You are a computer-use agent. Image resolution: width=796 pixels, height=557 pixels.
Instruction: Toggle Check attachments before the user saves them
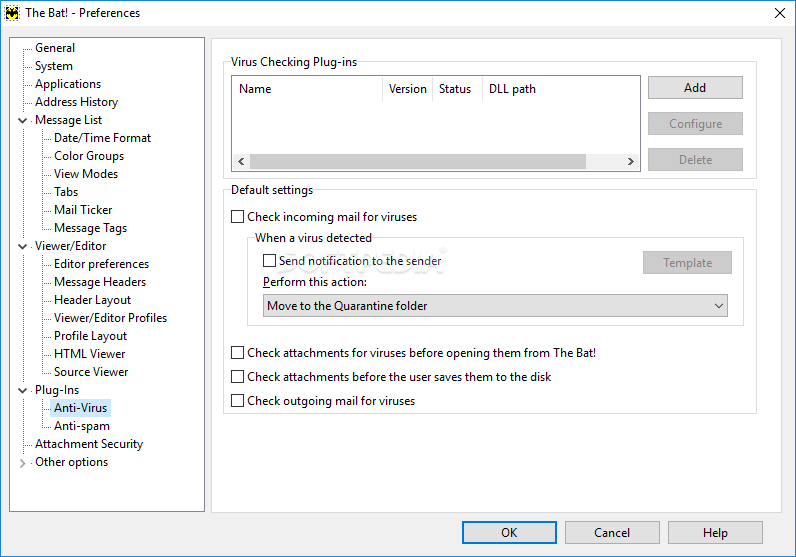click(237, 376)
